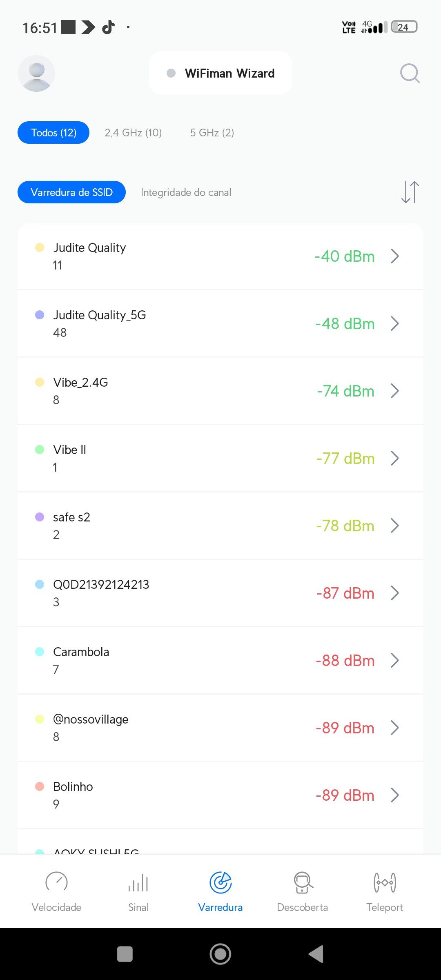
Task: Tap the WiFiman Wizard button
Action: pos(220,73)
